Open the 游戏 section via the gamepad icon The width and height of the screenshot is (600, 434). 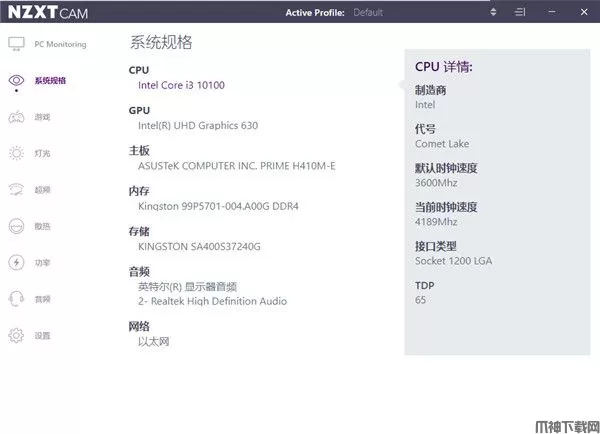tap(16, 117)
